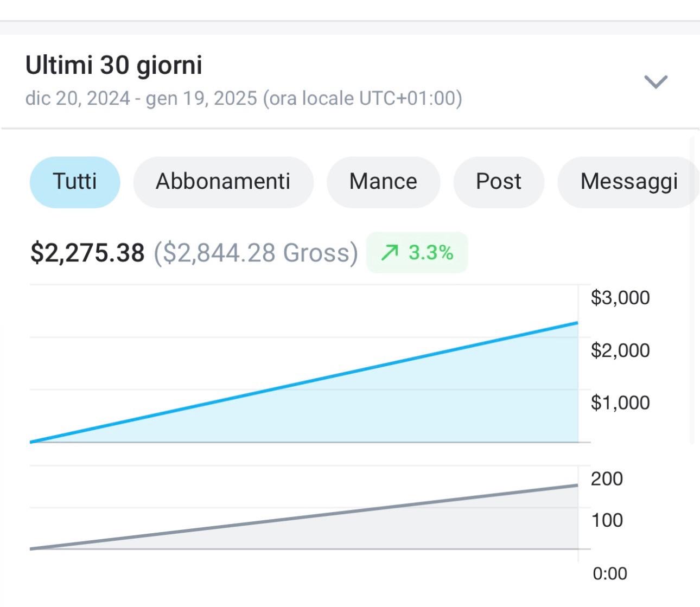Show only Mance earnings

(383, 182)
